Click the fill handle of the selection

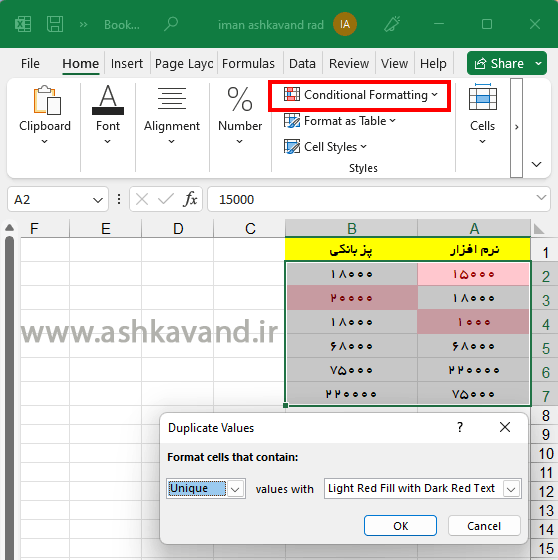pyautogui.click(x=285, y=405)
